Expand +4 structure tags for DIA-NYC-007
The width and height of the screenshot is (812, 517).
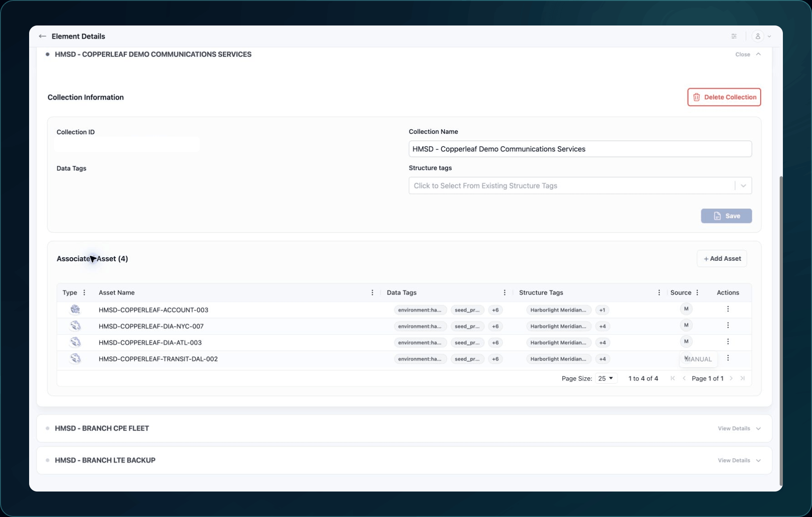tap(602, 326)
